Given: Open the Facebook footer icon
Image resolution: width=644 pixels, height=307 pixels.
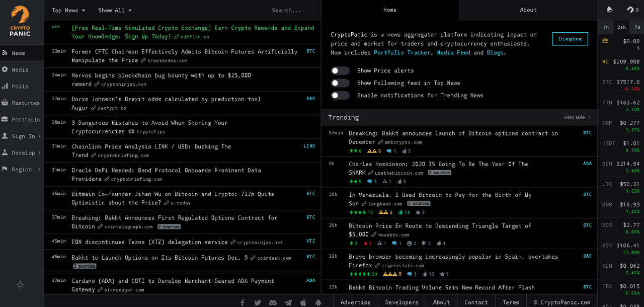Looking at the screenshot, I should [243, 302].
